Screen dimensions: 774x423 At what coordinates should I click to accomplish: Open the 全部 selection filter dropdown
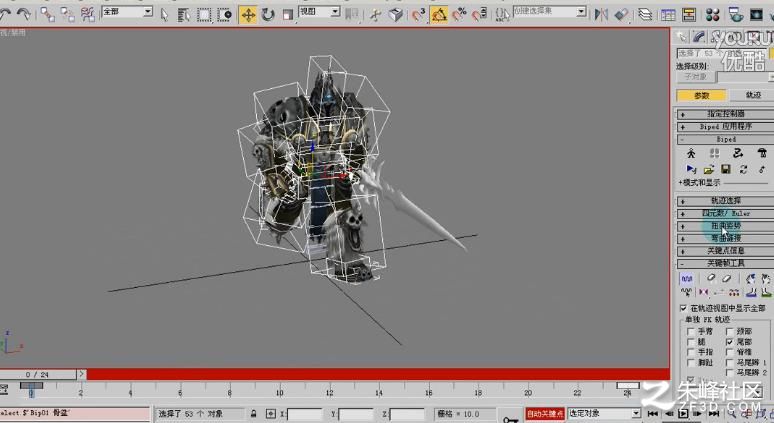(127, 12)
